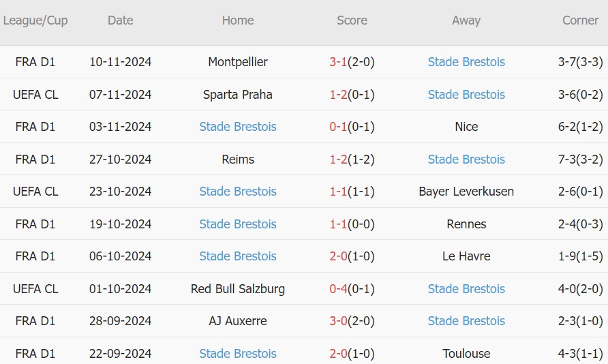Viewport: 608px width, 364px height.
Task: Click Stade Brestois link in Reims row
Action: 466,160
